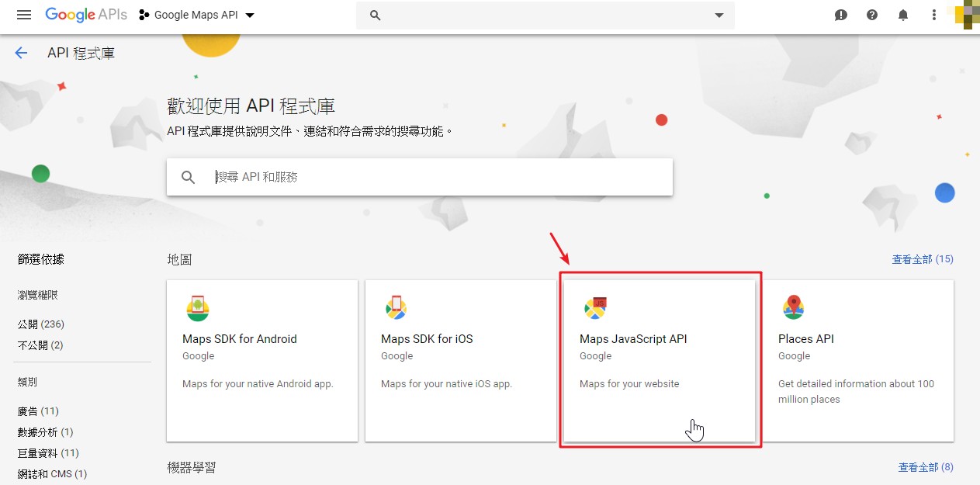Click the back arrow beside API 程式庫
This screenshot has height=485, width=980.
[21, 53]
